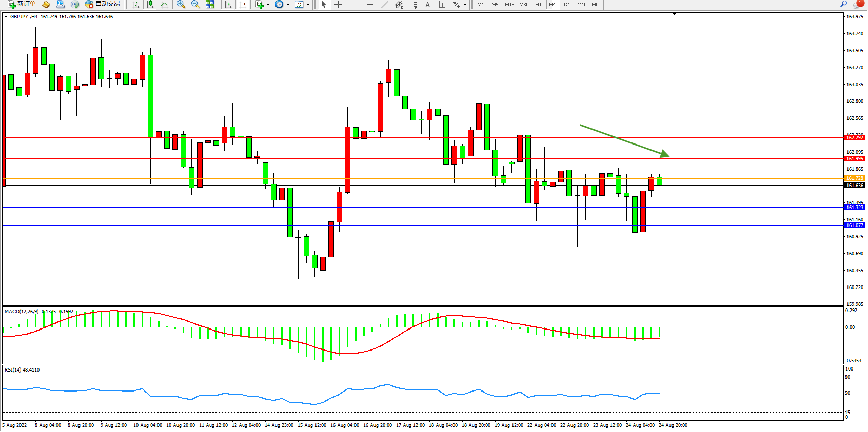
Task: Click the 162.292 red price level label
Action: pyautogui.click(x=855, y=138)
